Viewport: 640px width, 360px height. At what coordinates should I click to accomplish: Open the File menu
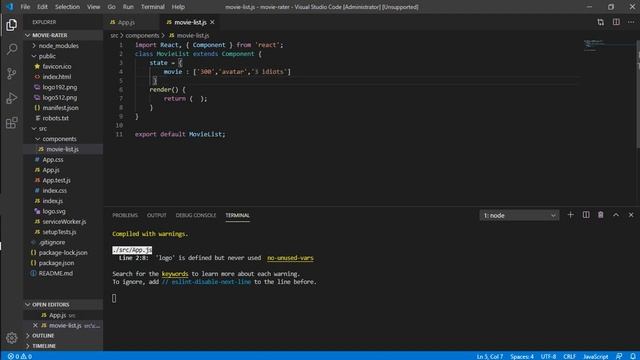click(25, 7)
